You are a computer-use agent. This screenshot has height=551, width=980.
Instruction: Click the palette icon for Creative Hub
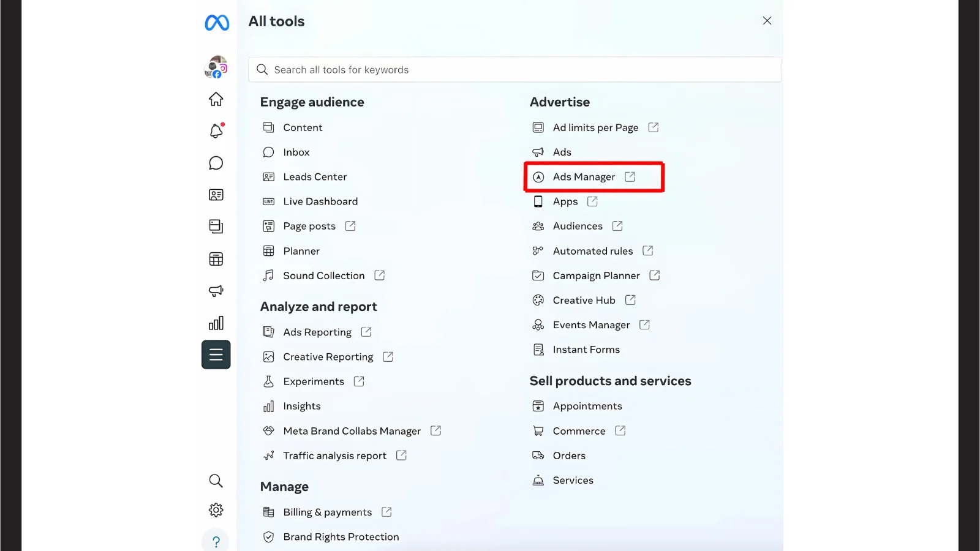click(x=538, y=300)
